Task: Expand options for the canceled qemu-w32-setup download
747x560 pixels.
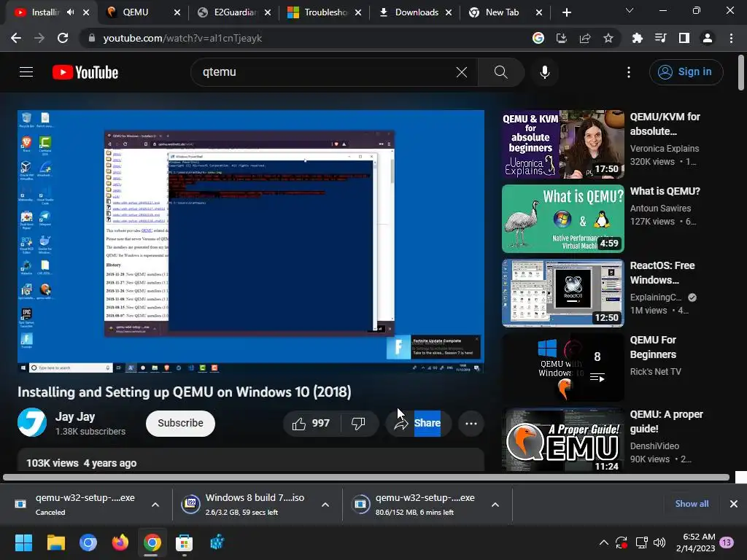Action: point(155,505)
